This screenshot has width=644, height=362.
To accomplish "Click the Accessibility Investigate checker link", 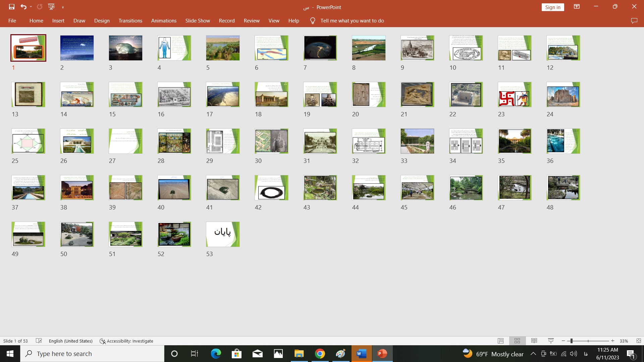I will (126, 341).
